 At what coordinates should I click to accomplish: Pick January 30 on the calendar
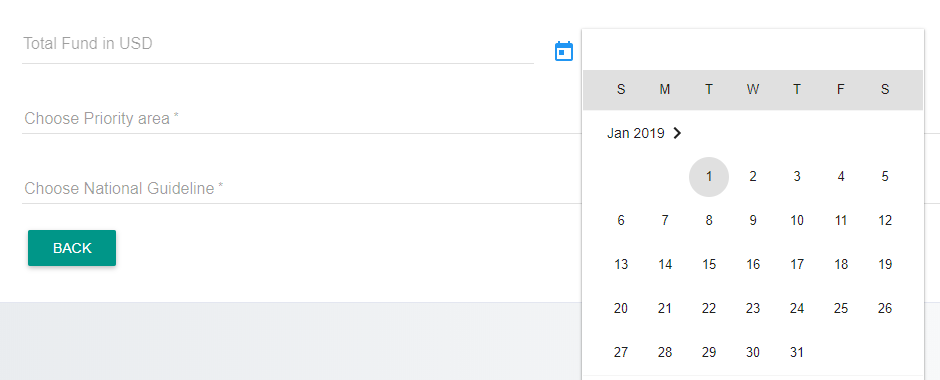[753, 352]
